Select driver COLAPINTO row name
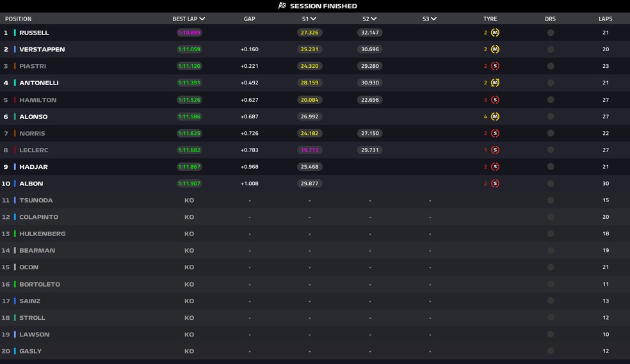The image size is (630, 364). pos(38,217)
